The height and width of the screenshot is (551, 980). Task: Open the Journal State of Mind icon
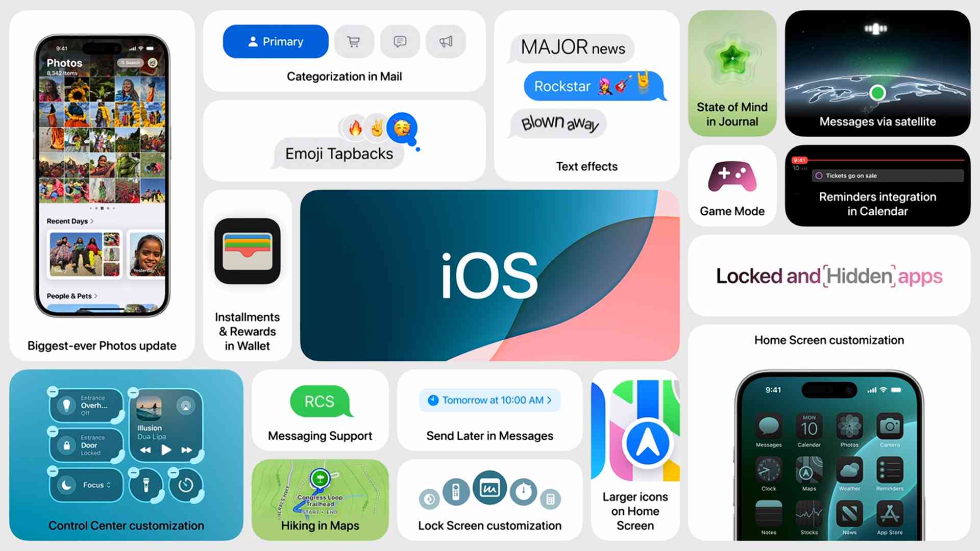point(732,67)
